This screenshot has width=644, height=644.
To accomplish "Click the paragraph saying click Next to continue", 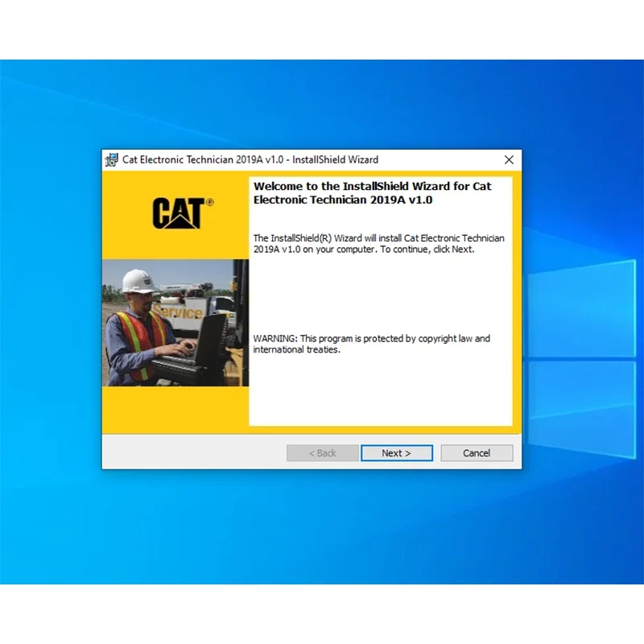I will 378,244.
